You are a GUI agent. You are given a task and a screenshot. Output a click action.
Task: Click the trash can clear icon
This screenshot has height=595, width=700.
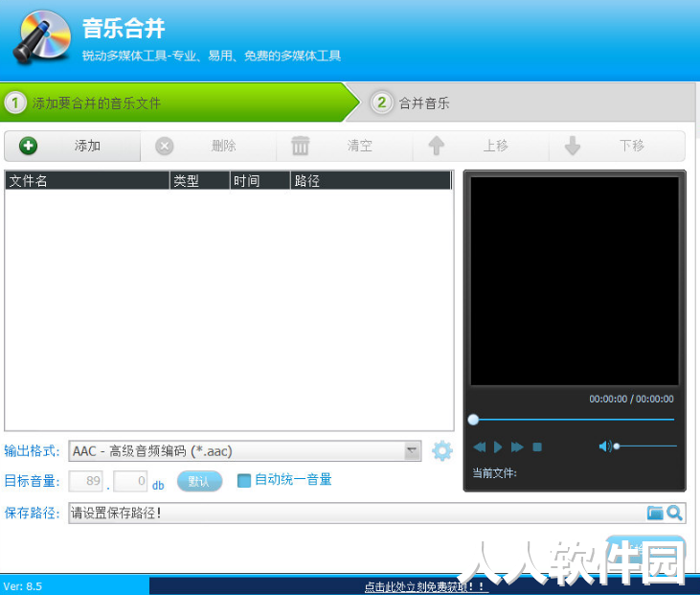point(300,146)
